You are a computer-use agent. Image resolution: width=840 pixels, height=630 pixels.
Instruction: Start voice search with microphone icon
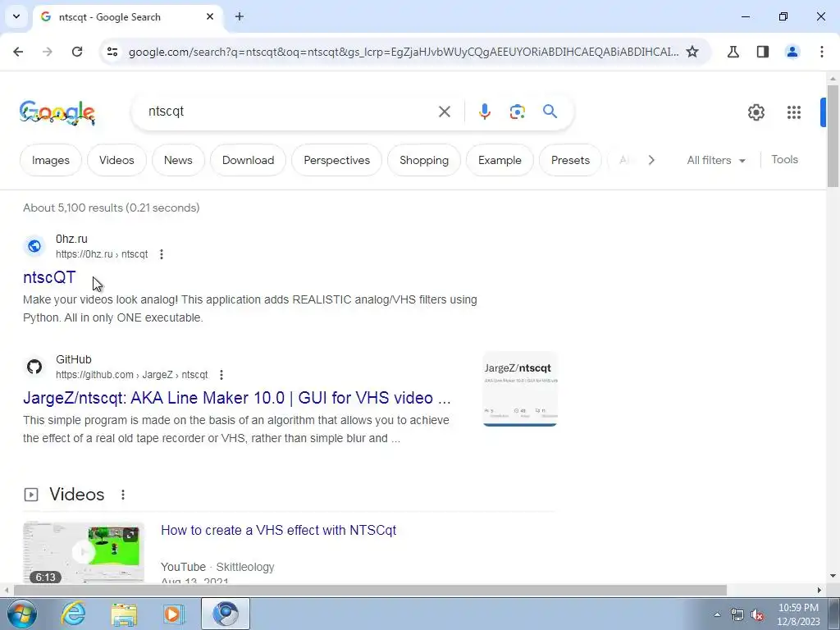click(x=484, y=112)
